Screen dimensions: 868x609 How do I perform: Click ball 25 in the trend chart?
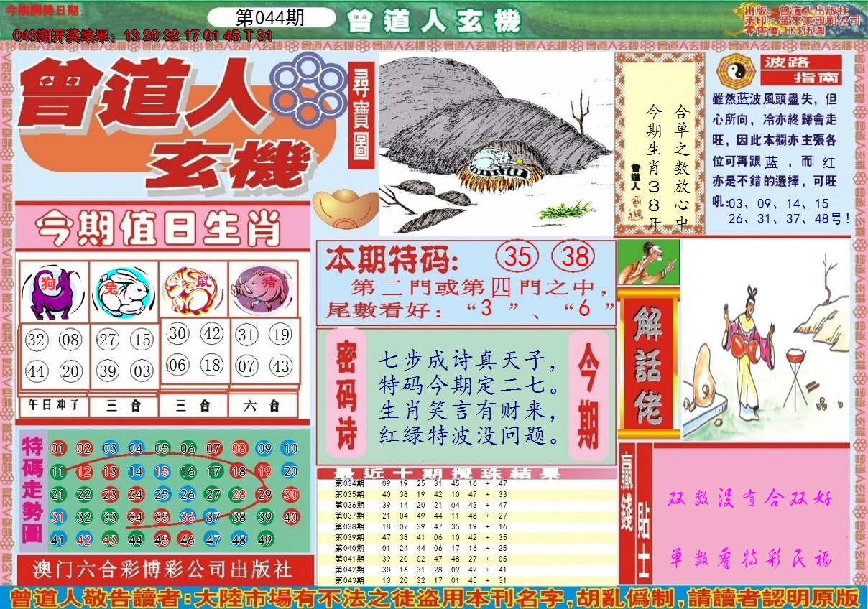click(162, 495)
